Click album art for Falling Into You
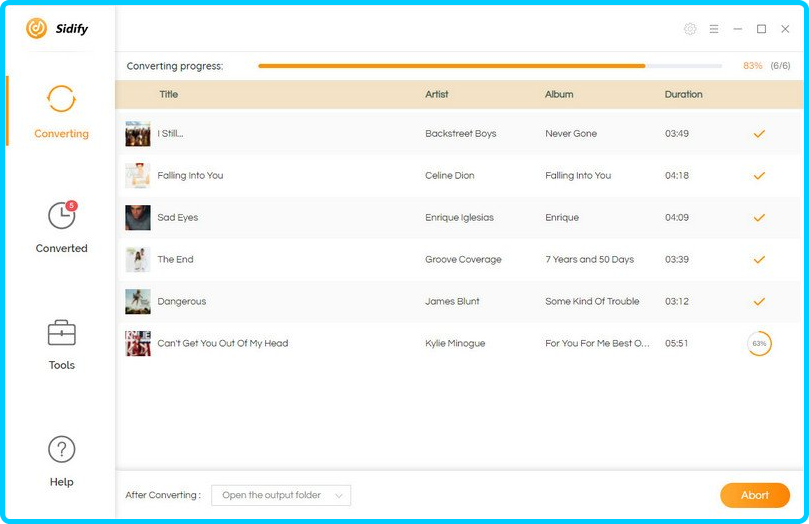Viewport: 809px width, 524px height. pos(138,175)
